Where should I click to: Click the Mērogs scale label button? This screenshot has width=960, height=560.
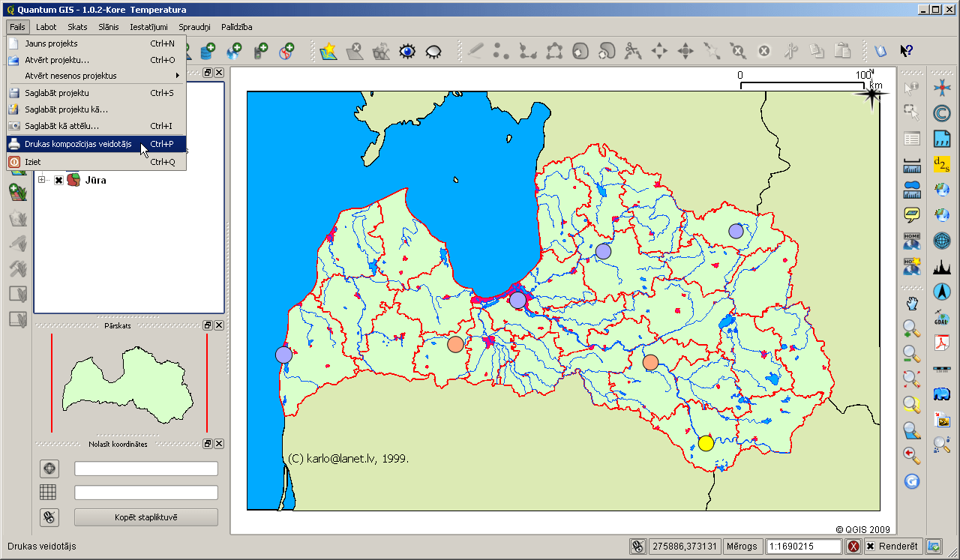point(742,547)
